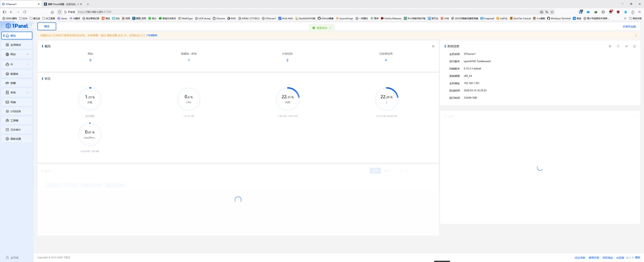644x262 pixels.
Task: Open 计划任务 (Cron Jobs) in sidebar
Action: (x=15, y=111)
